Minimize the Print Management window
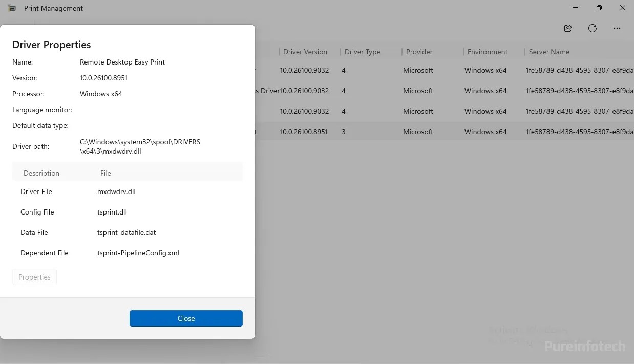The width and height of the screenshot is (634, 364). click(x=575, y=8)
